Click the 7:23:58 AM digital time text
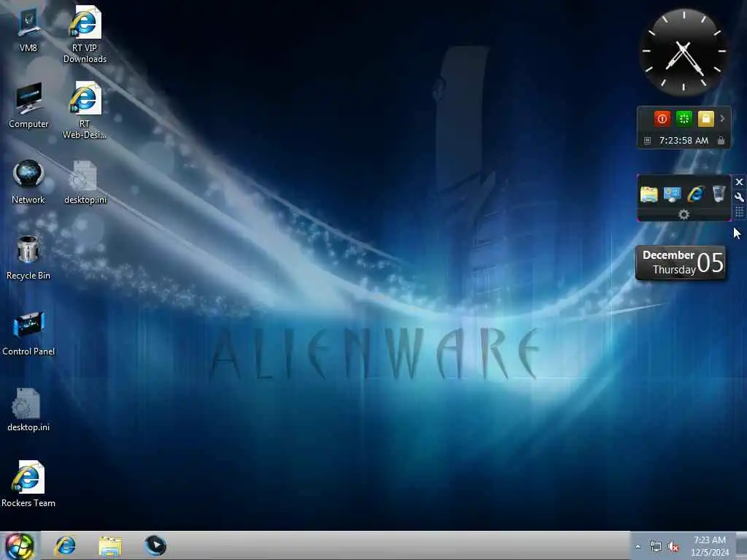747x560 pixels. (x=684, y=141)
